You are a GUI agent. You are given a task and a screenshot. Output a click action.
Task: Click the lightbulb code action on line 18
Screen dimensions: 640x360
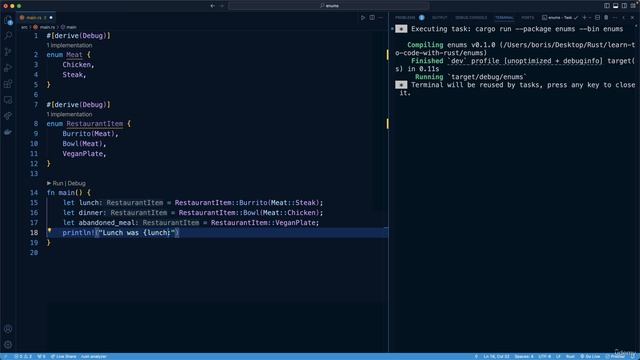coord(49,231)
